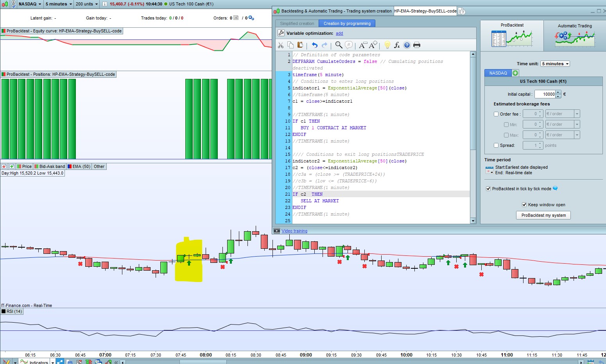606x364 pixels.
Task: Open the Video training link
Action: [294, 231]
